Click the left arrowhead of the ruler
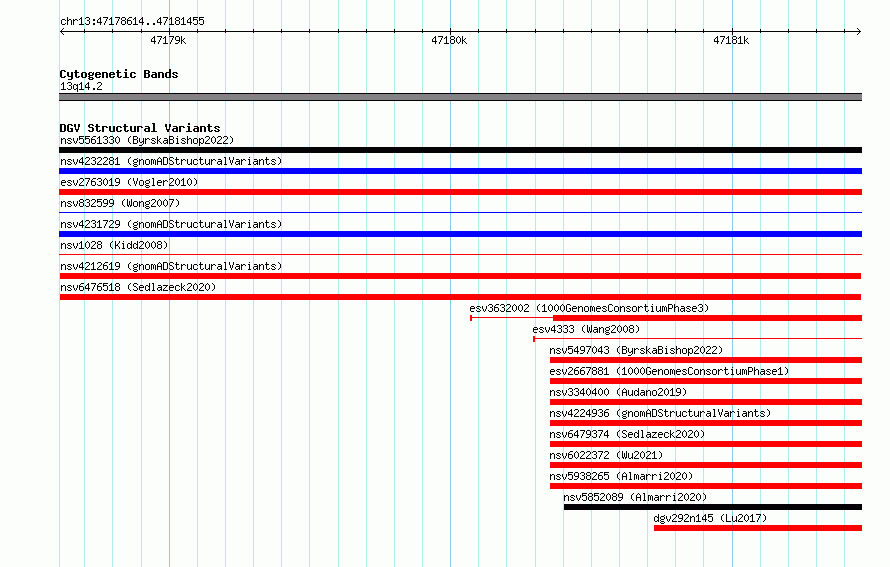This screenshot has height=567, width=890. 62,31
